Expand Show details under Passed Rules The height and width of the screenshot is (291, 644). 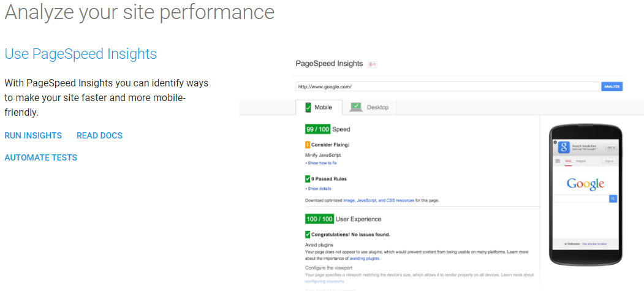tap(318, 189)
